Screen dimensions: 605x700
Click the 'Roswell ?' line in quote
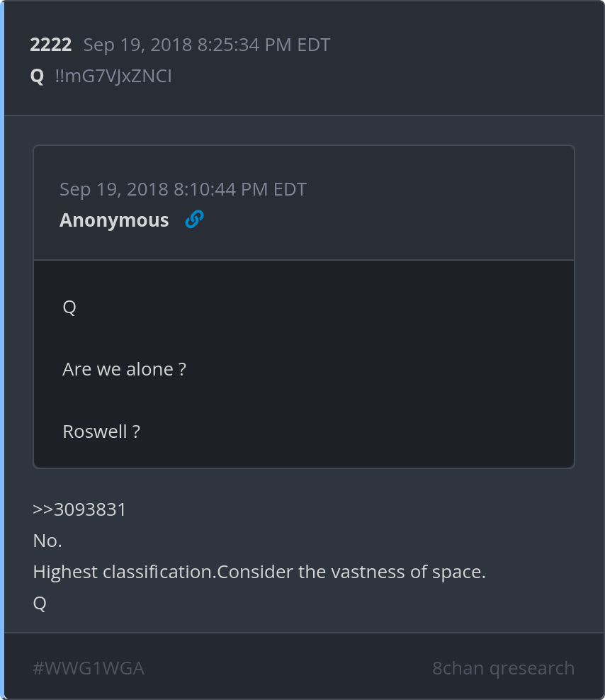pos(101,431)
